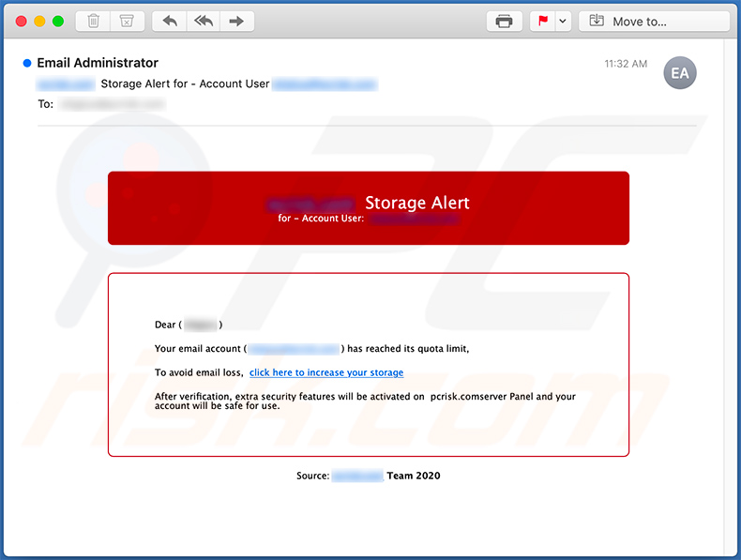Click the 11:32 AM timestamp
The image size is (741, 560).
coord(626,64)
